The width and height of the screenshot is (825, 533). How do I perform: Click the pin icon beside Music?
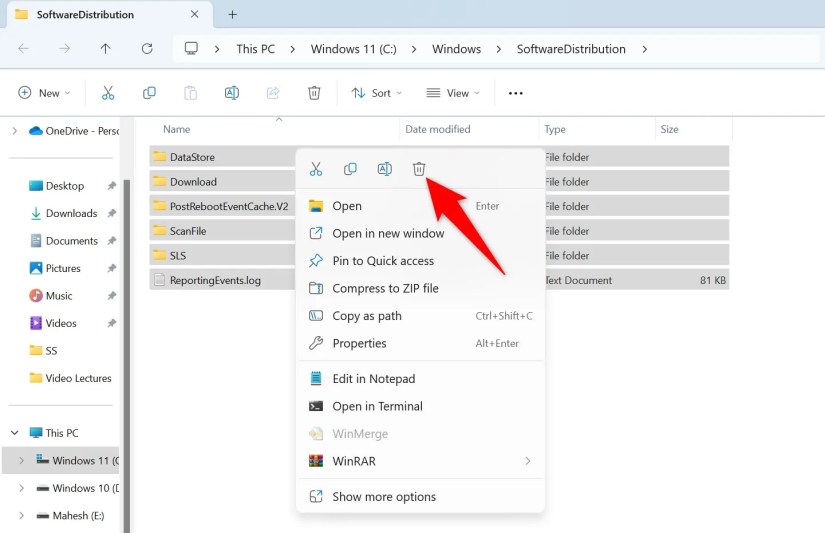pos(112,296)
